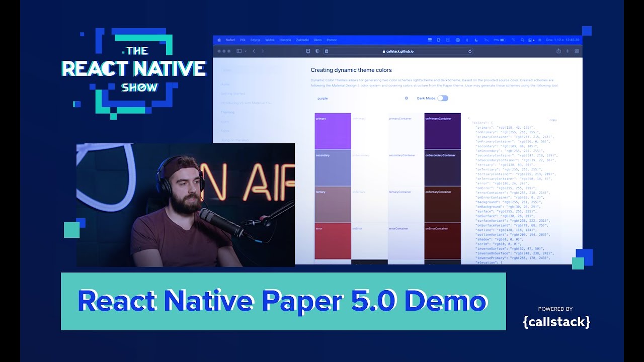644x362 pixels.
Task: Click the callstack.github.io address bar
Action: (x=398, y=51)
